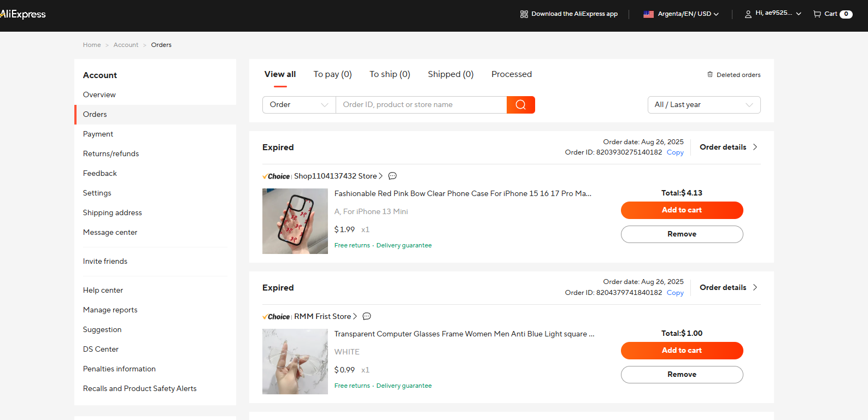
Task: Click Delivery guarantee under the computer glasses
Action: (404, 386)
